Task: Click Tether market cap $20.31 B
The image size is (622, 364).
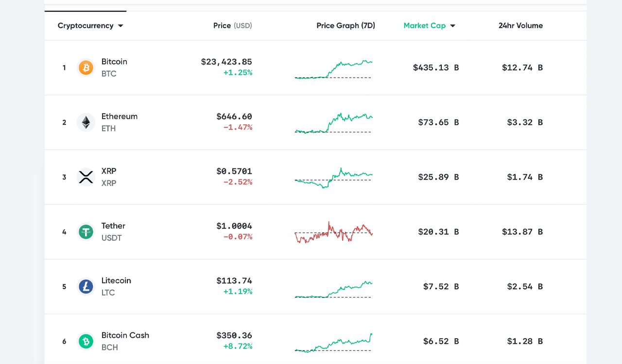Action: point(438,232)
